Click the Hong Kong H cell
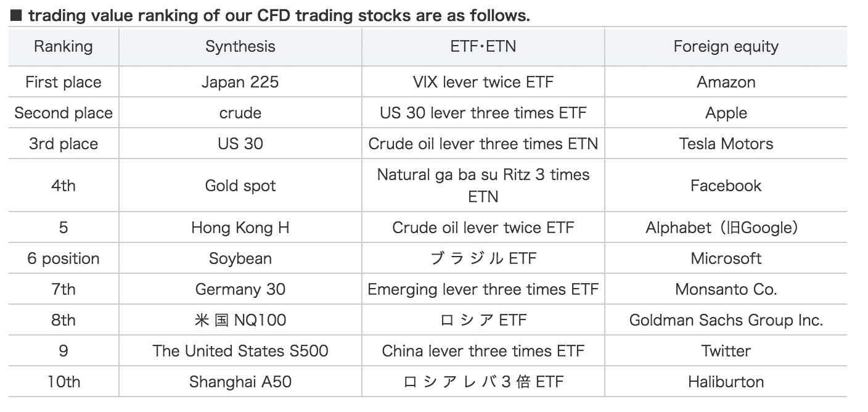868x412 pixels. click(240, 228)
